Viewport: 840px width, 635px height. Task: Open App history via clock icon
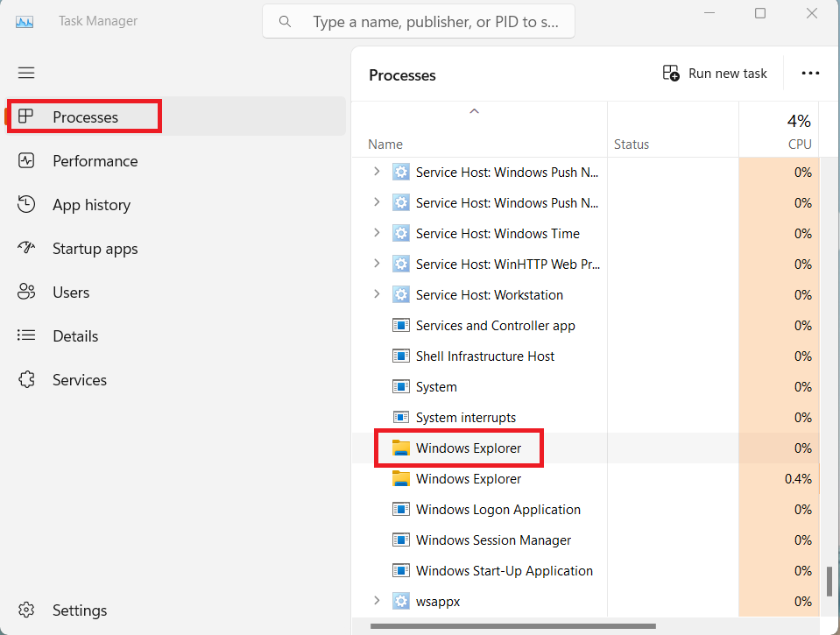[x=26, y=205]
